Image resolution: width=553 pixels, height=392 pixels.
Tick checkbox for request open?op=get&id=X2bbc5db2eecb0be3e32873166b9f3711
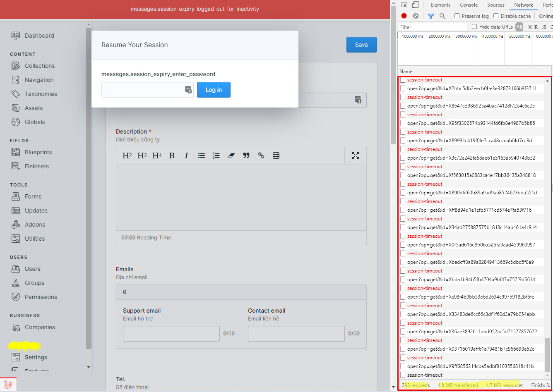(x=403, y=88)
